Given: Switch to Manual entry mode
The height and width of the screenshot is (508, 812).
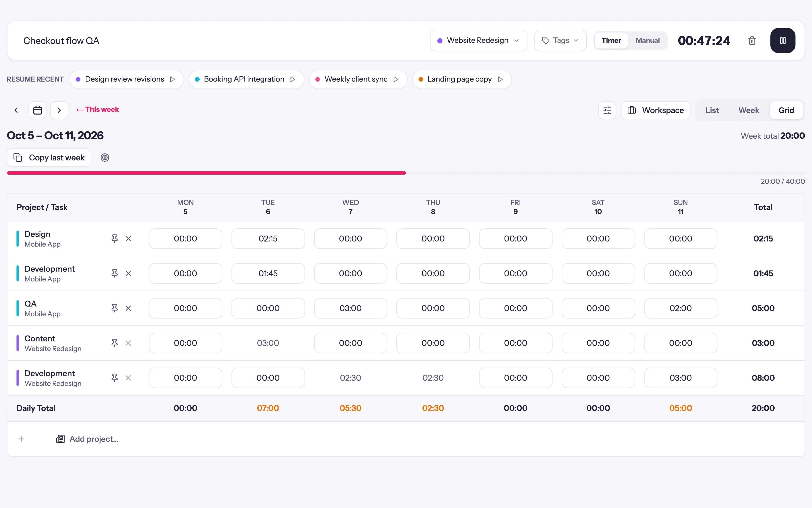Looking at the screenshot, I should [647, 41].
